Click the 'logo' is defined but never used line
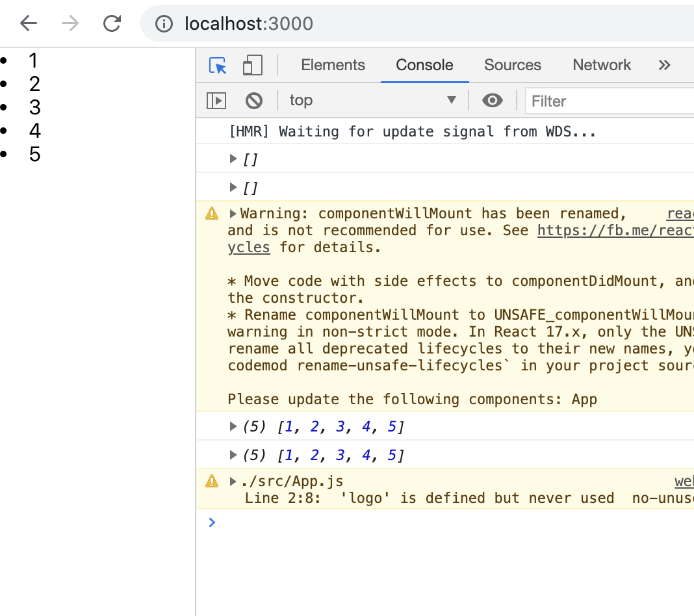Image resolution: width=694 pixels, height=616 pixels. tap(430, 498)
